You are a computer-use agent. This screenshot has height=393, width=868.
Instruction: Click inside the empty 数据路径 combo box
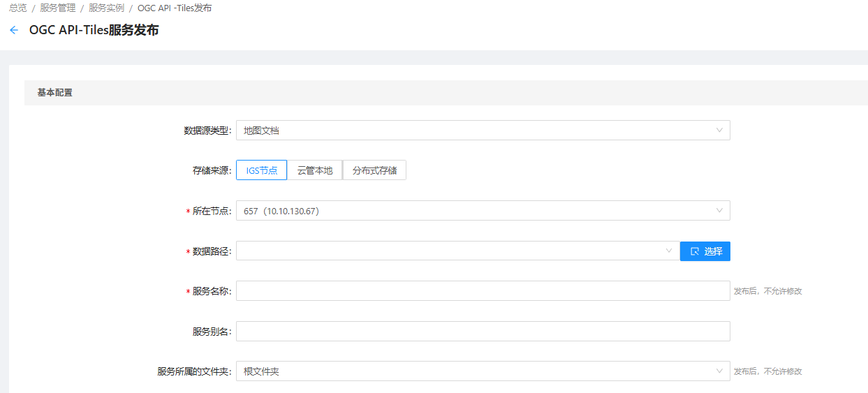point(447,251)
